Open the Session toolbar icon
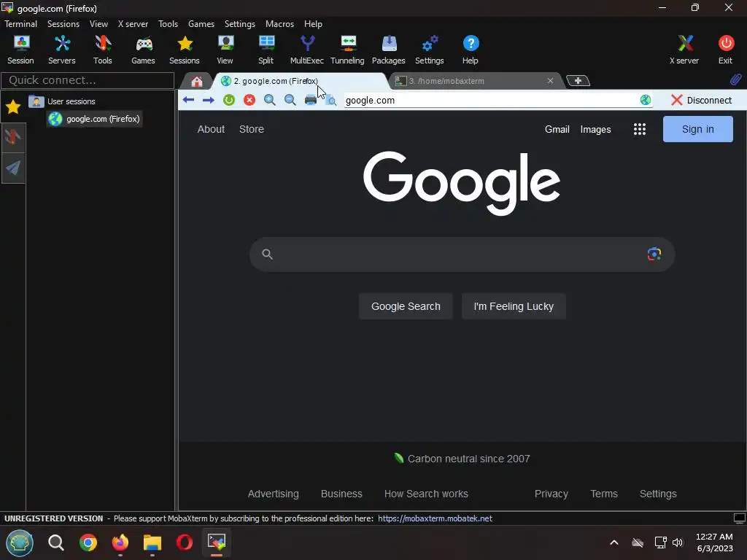 pyautogui.click(x=21, y=50)
